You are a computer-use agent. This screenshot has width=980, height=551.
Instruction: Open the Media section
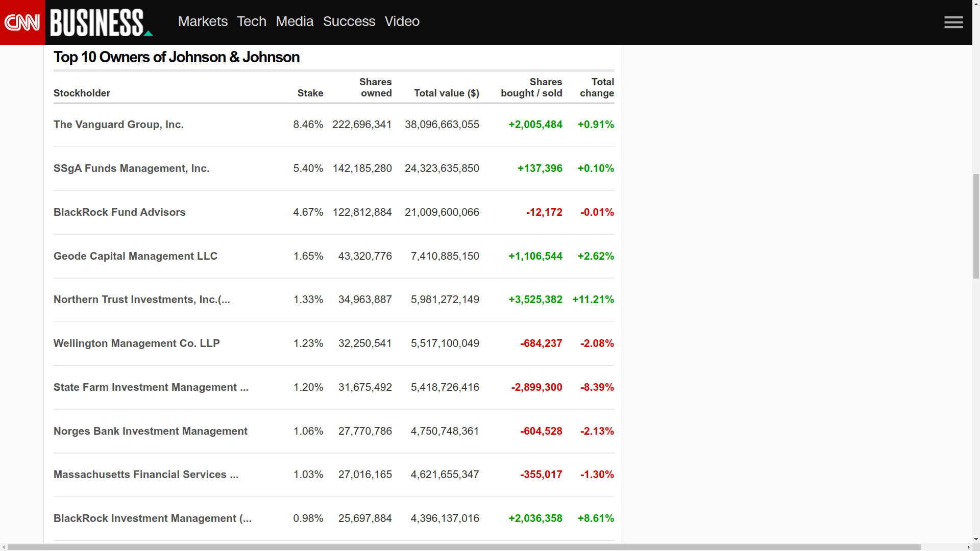click(x=295, y=21)
